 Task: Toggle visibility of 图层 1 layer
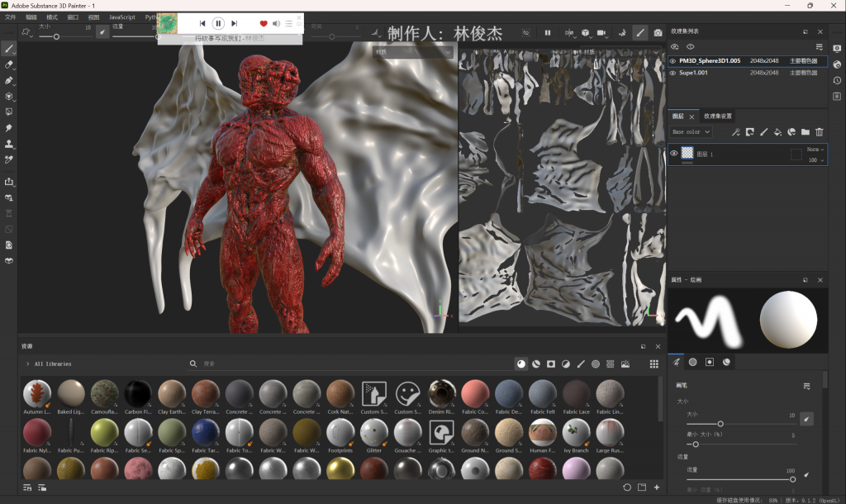(673, 154)
